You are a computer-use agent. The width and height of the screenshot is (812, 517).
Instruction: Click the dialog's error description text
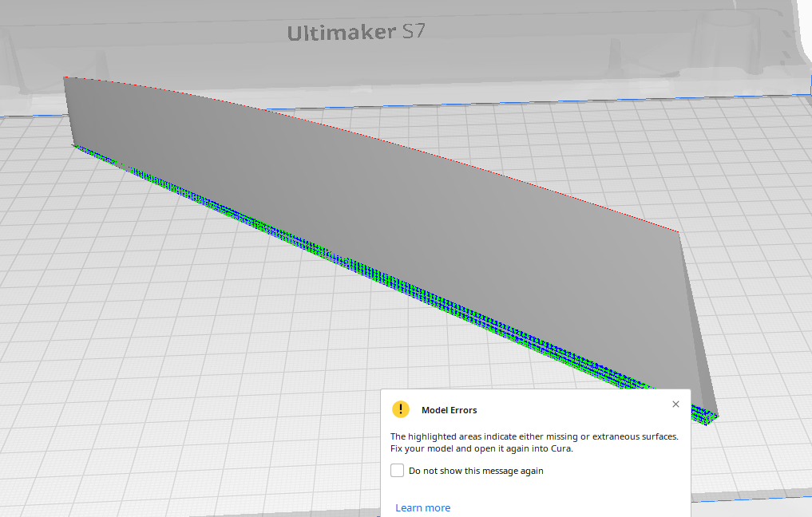pos(535,442)
